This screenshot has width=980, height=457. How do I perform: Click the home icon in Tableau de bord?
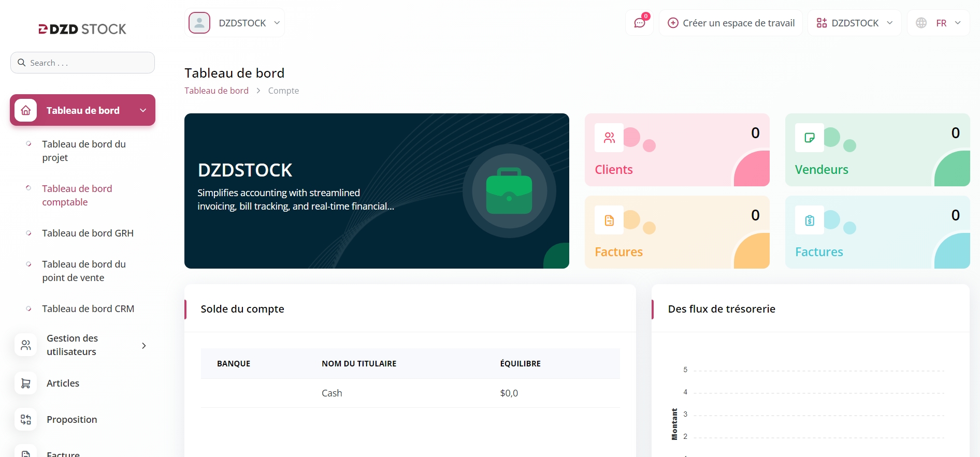tap(26, 110)
